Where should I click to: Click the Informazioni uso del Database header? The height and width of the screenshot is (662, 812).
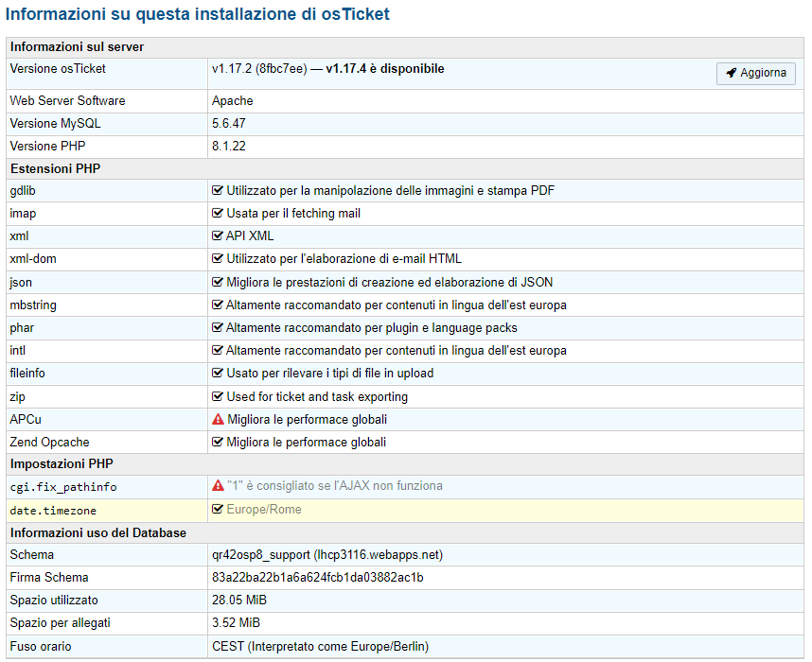point(97,532)
